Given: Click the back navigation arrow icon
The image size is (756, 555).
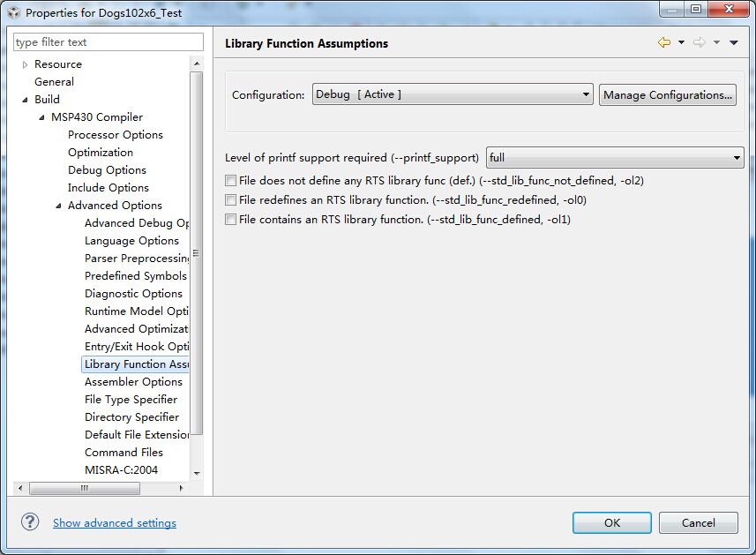Looking at the screenshot, I should click(662, 42).
